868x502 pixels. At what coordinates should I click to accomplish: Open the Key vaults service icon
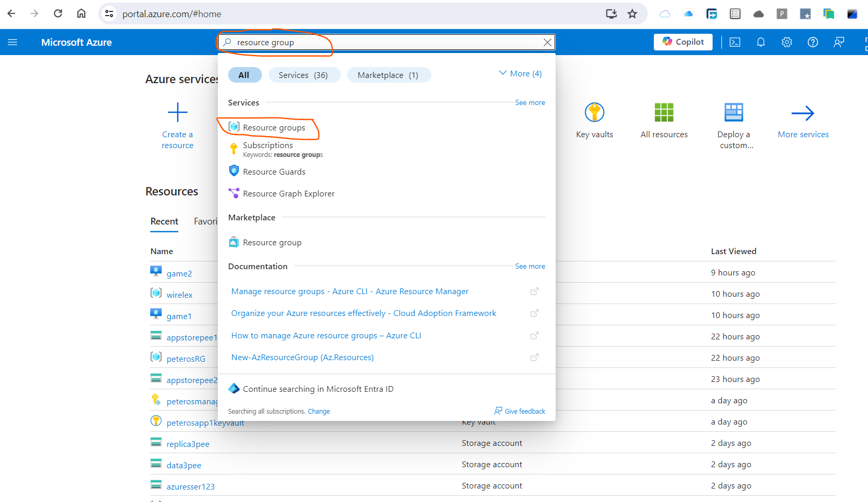(595, 112)
